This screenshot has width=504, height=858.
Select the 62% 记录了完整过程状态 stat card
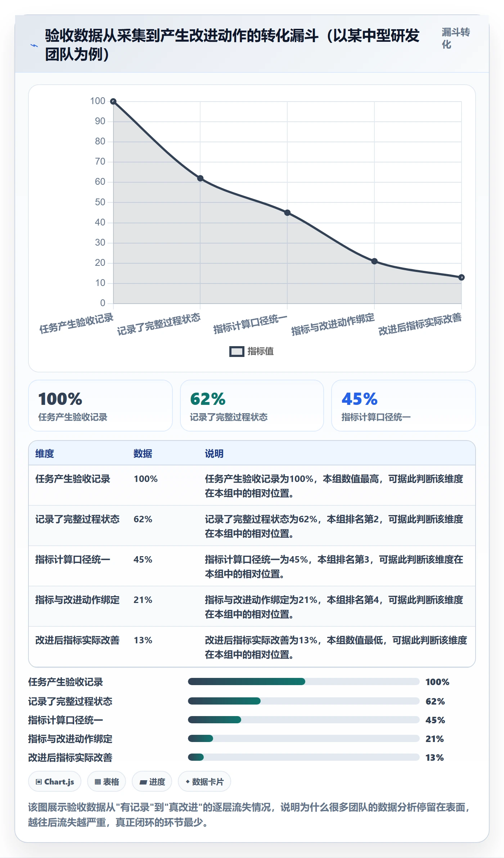coord(252,406)
